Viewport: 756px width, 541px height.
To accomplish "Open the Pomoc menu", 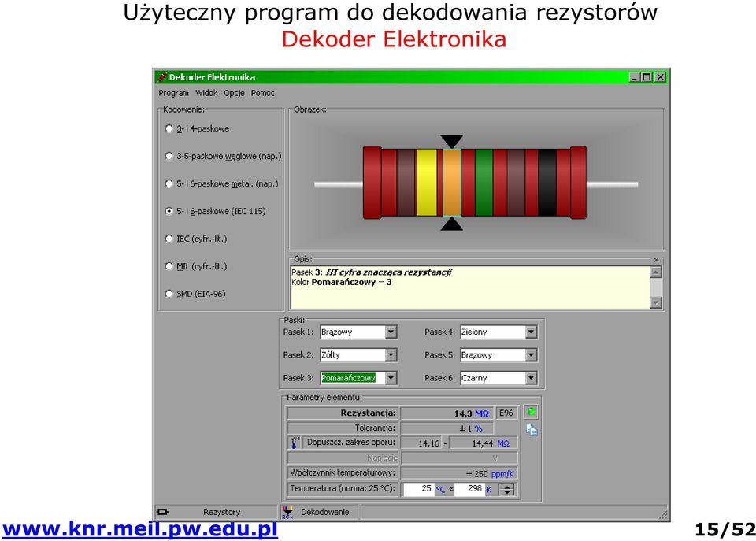I will pyautogui.click(x=262, y=93).
